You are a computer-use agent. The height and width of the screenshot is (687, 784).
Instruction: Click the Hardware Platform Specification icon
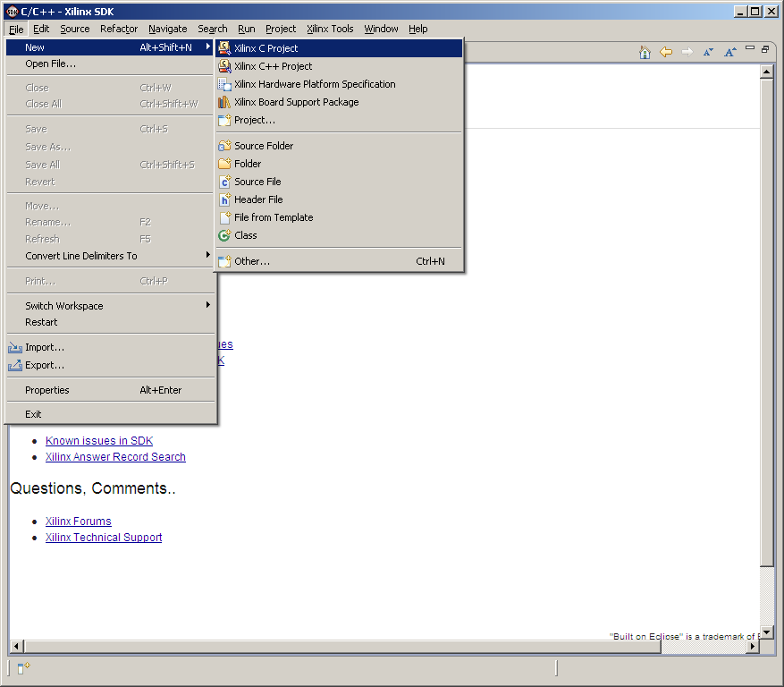pyautogui.click(x=224, y=84)
